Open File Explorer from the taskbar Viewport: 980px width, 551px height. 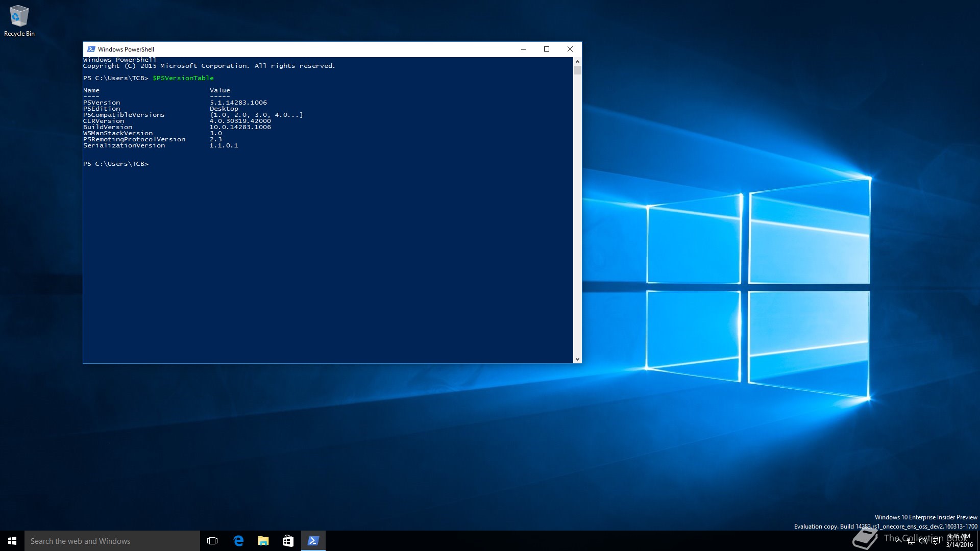coord(263,541)
